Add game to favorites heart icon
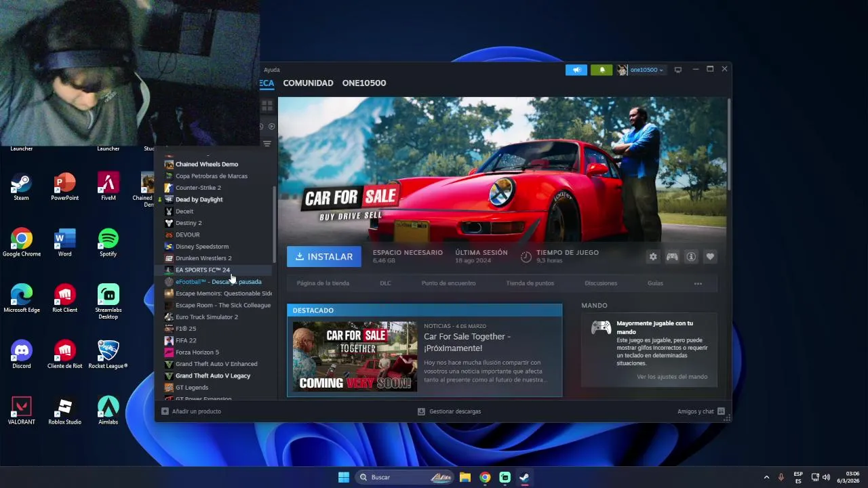Screen dimensions: 868x488 click(710, 257)
